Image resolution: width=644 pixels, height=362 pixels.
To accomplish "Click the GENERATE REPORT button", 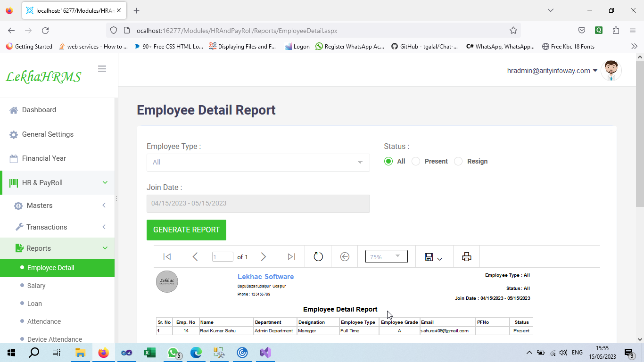I will [x=186, y=230].
